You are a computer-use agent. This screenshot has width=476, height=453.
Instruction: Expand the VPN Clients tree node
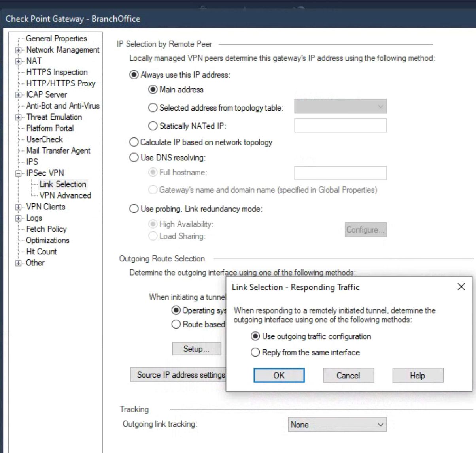(x=19, y=207)
